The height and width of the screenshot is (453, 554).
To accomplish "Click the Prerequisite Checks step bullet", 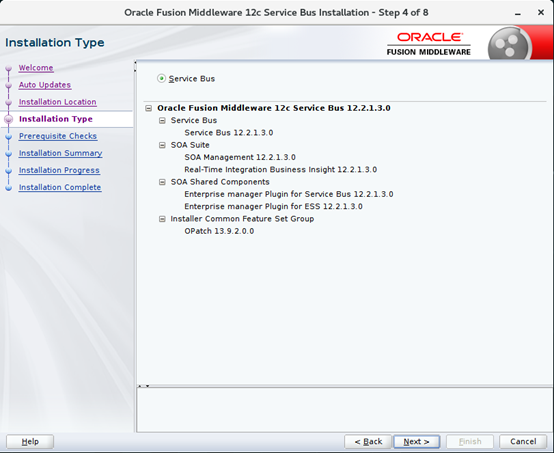I will click(x=9, y=136).
